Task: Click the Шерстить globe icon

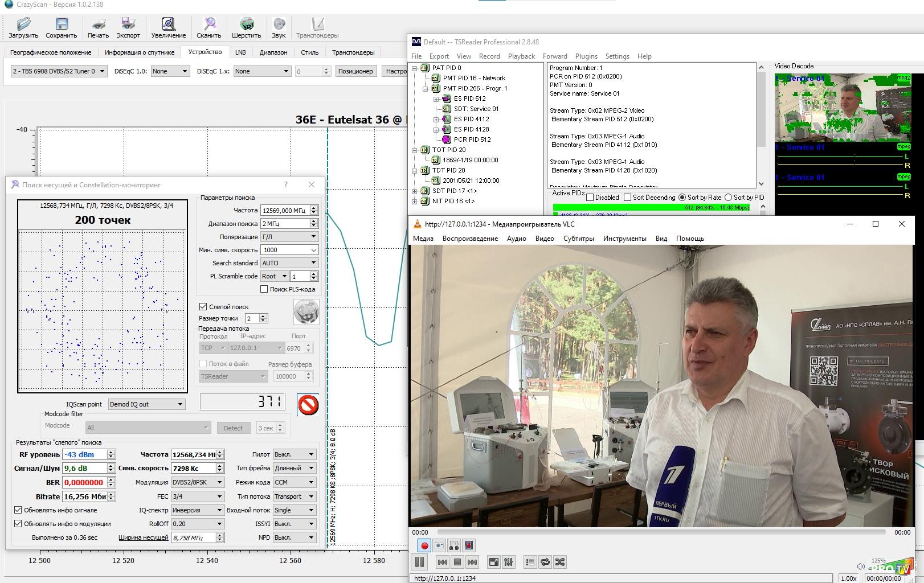Action: (x=246, y=24)
